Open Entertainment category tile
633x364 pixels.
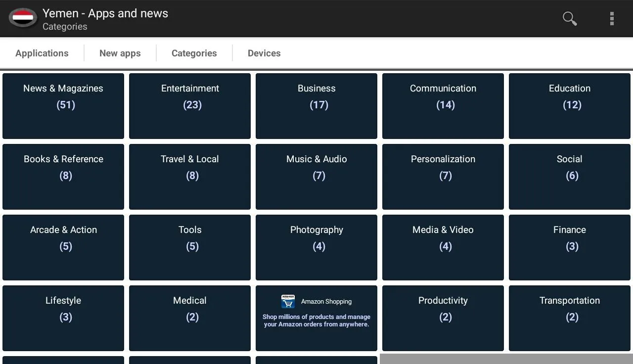(x=190, y=106)
